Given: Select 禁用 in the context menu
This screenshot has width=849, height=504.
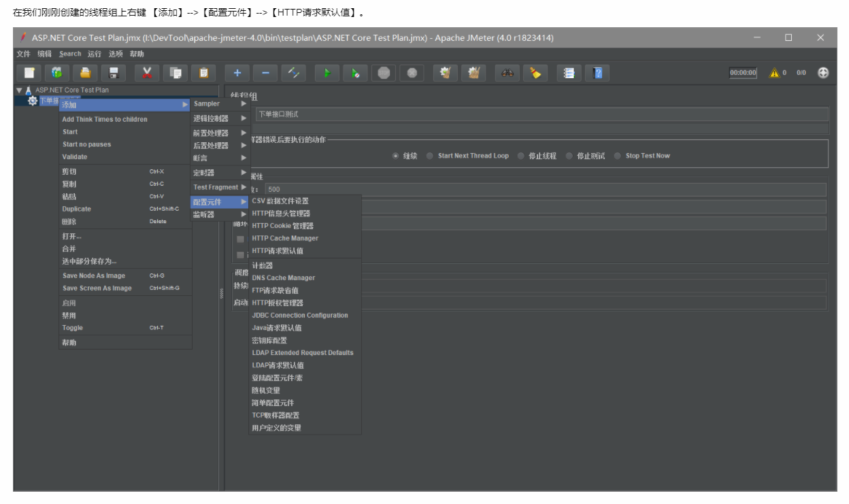Looking at the screenshot, I should click(125, 316).
